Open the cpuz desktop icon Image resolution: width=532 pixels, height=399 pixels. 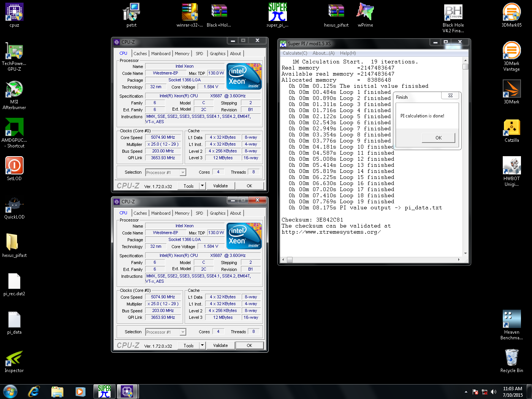click(x=14, y=15)
